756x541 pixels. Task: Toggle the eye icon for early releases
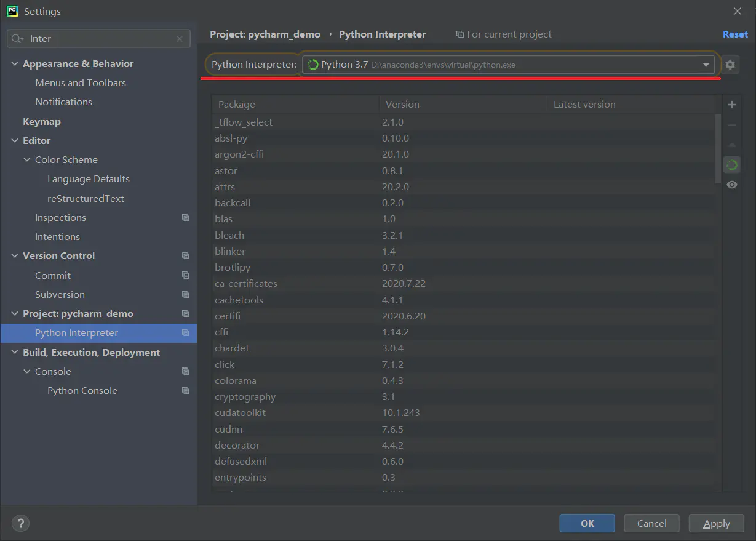click(732, 185)
